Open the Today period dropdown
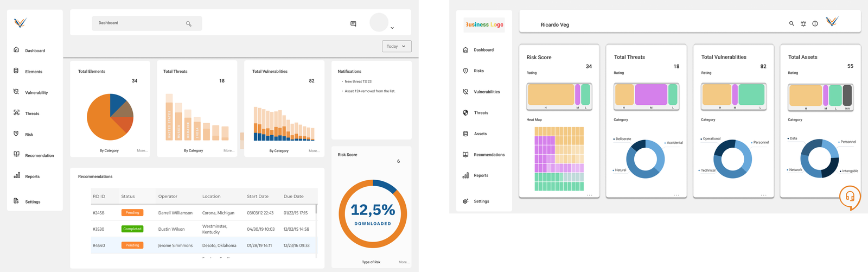 pos(397,46)
